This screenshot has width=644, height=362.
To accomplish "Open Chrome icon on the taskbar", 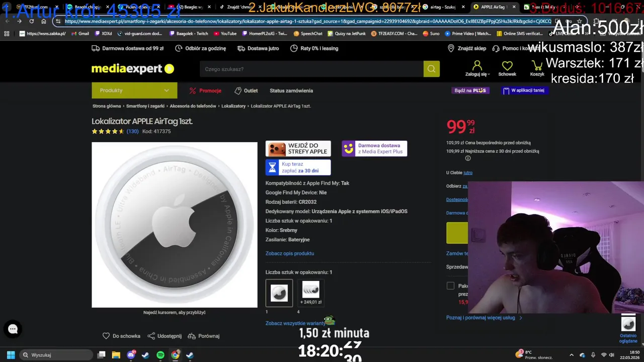I will (175, 355).
